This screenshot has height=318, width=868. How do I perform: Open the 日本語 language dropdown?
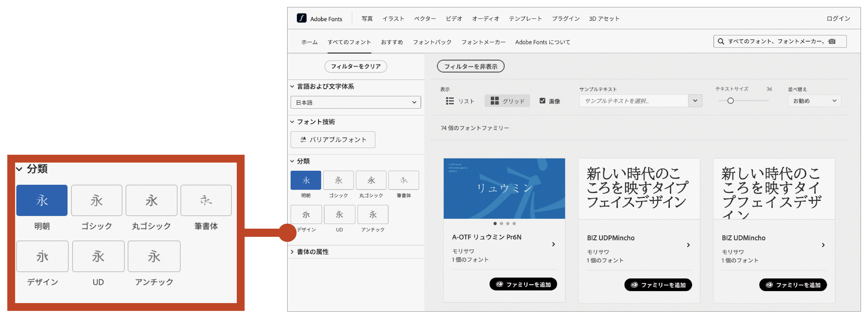tap(356, 102)
